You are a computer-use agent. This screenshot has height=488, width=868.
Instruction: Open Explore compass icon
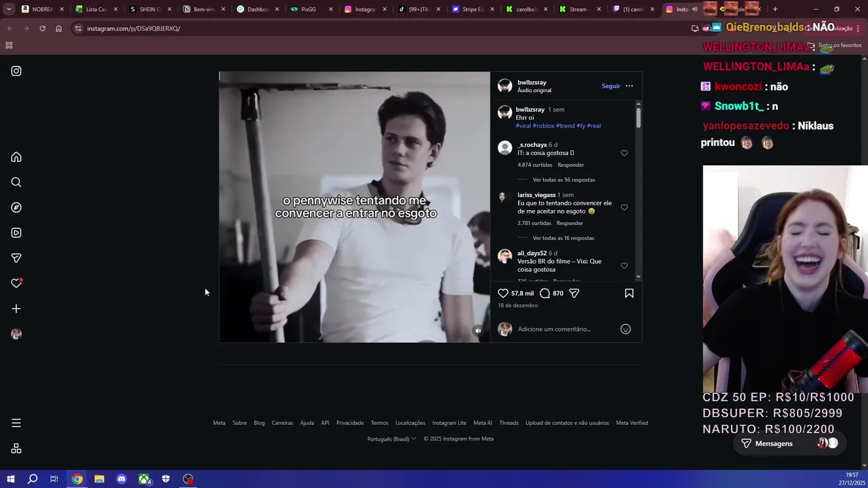[x=16, y=207]
